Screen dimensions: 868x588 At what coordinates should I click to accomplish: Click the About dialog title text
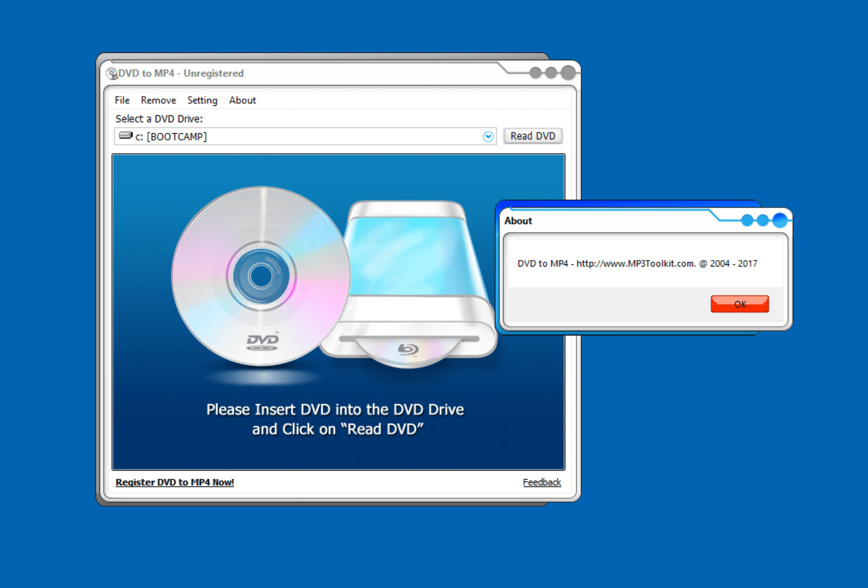[518, 221]
